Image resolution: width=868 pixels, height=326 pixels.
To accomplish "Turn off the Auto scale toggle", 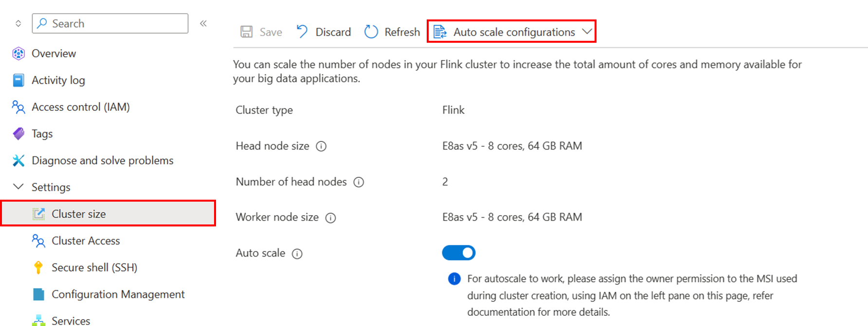I will click(458, 253).
